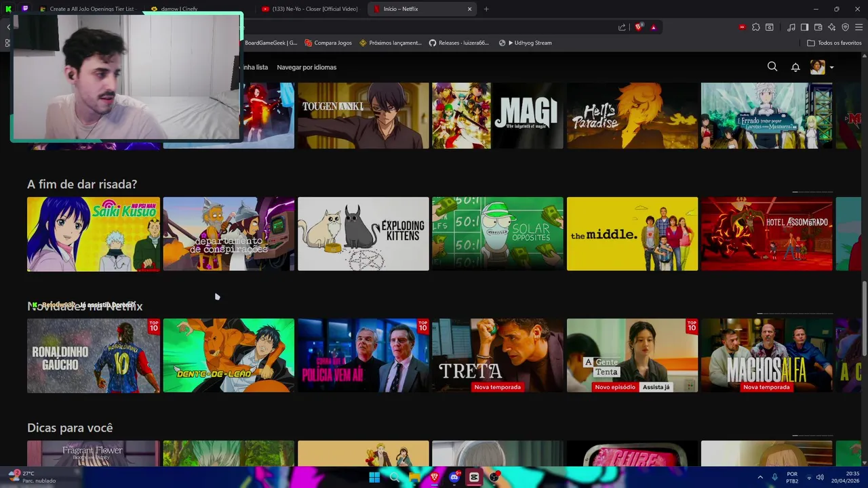Open Discord from the taskbar
The image size is (868, 488).
[x=454, y=477]
